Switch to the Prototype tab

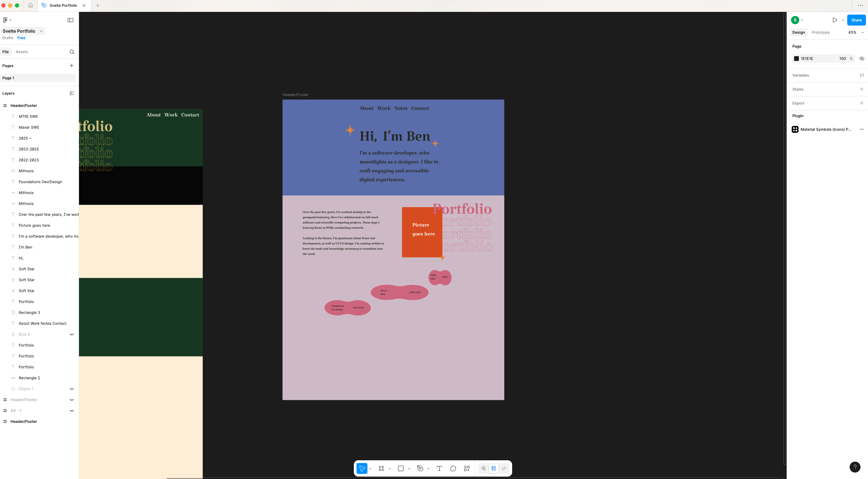(x=820, y=32)
